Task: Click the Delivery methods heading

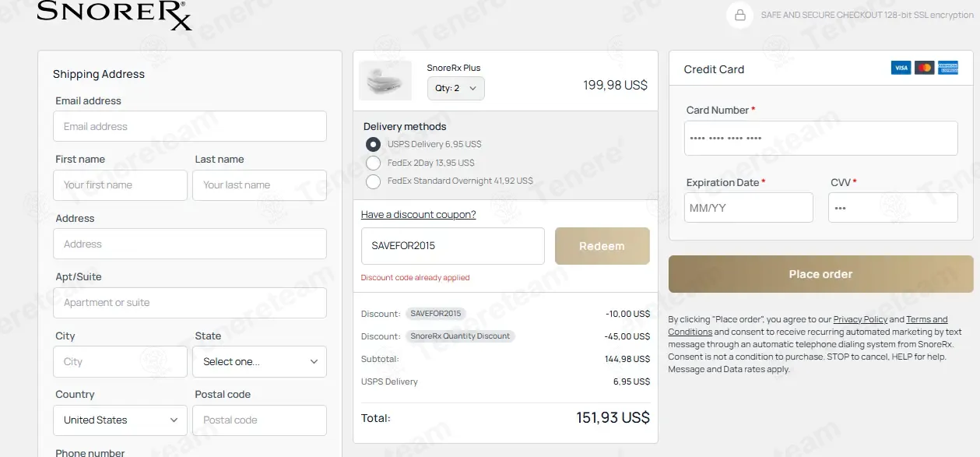Action: pyautogui.click(x=405, y=126)
